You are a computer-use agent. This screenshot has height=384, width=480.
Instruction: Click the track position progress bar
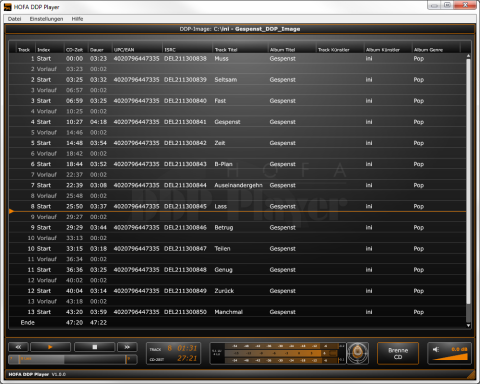click(x=73, y=359)
